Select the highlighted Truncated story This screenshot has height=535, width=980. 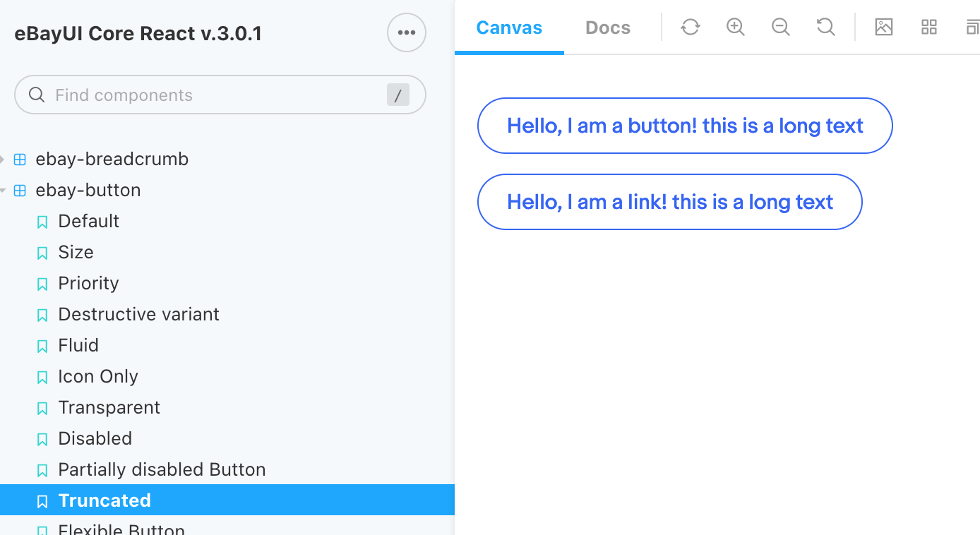(227, 500)
